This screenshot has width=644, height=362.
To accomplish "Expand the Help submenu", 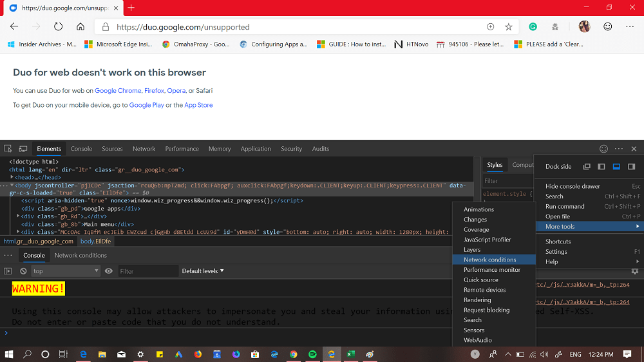I will tap(589, 262).
